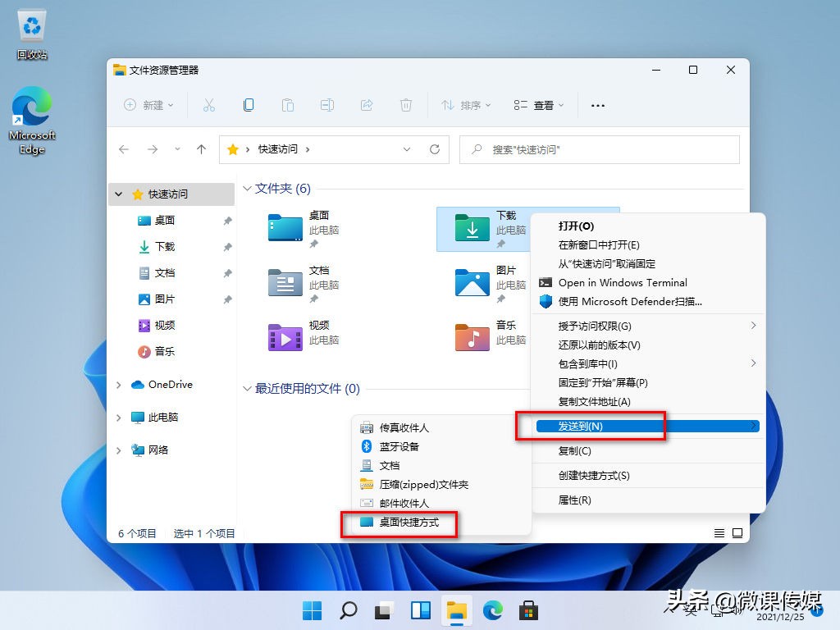The width and height of the screenshot is (840, 630).
Task: Click inside the 搜索快速访问 search box
Action: point(599,149)
